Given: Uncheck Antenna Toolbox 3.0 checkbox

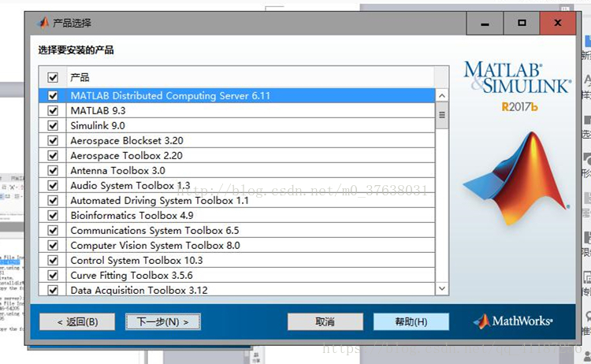Looking at the screenshot, I should 53,171.
